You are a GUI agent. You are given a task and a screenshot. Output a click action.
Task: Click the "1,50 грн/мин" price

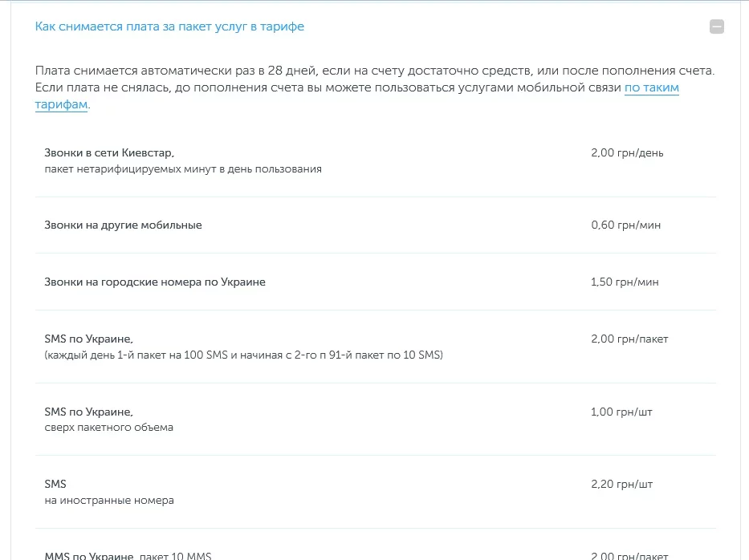click(x=625, y=282)
